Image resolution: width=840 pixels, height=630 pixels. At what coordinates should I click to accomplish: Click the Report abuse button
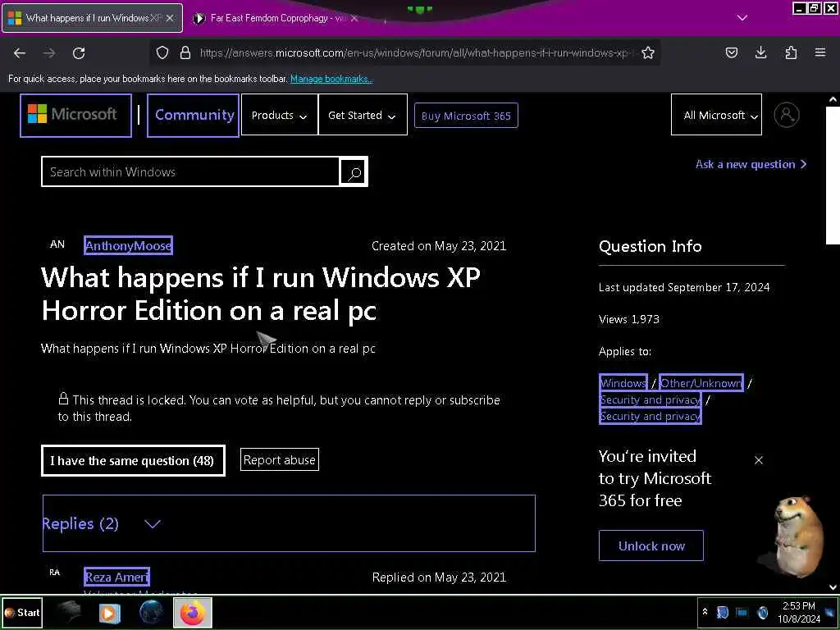279,459
